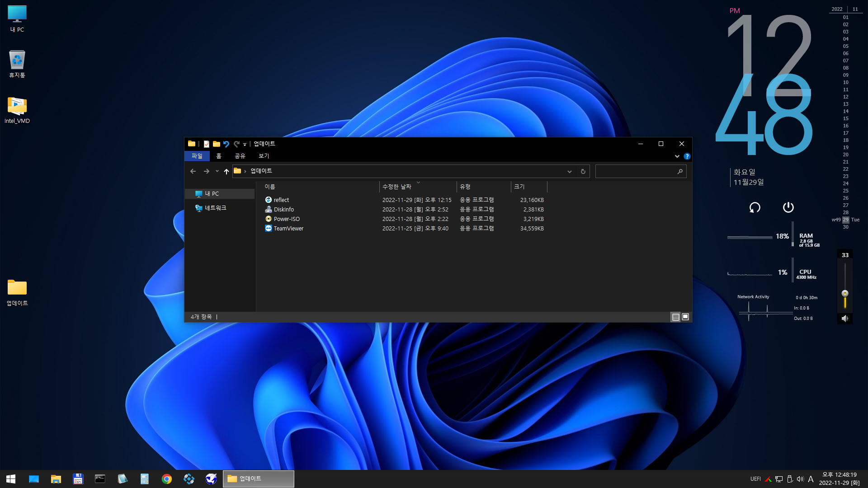Click the red-green triangle tray icon

click(768, 479)
